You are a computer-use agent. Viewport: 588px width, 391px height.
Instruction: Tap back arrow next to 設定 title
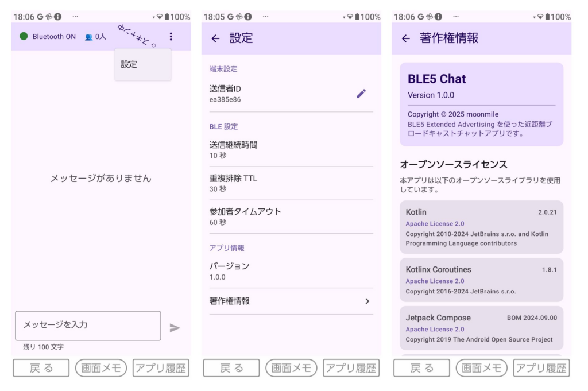(215, 38)
